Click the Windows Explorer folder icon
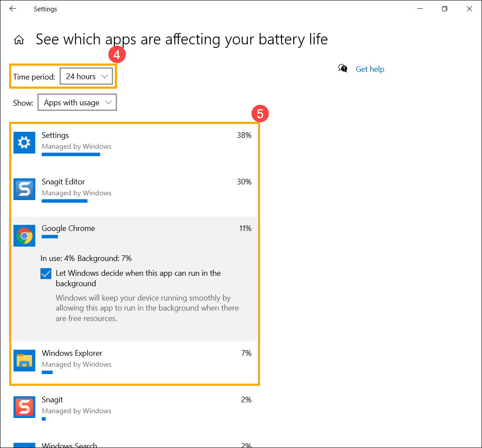This screenshot has height=448, width=482. tap(24, 361)
